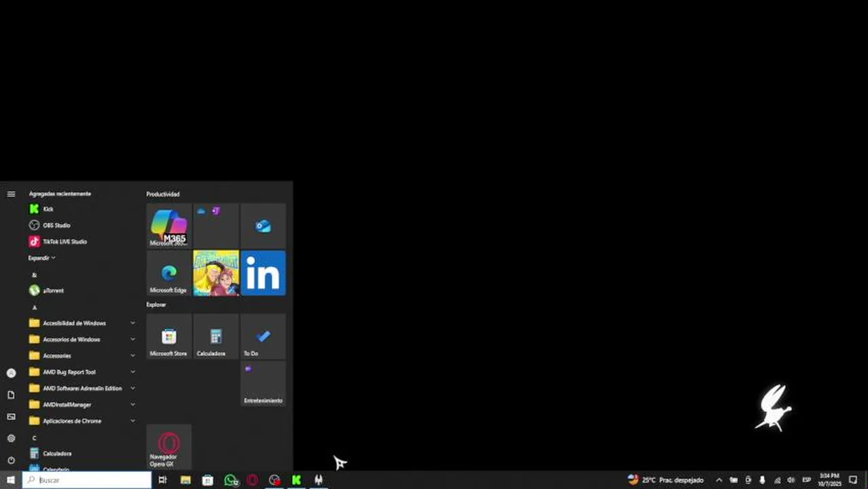Click the system tray folder icon
The image size is (868, 489).
[x=734, y=480]
